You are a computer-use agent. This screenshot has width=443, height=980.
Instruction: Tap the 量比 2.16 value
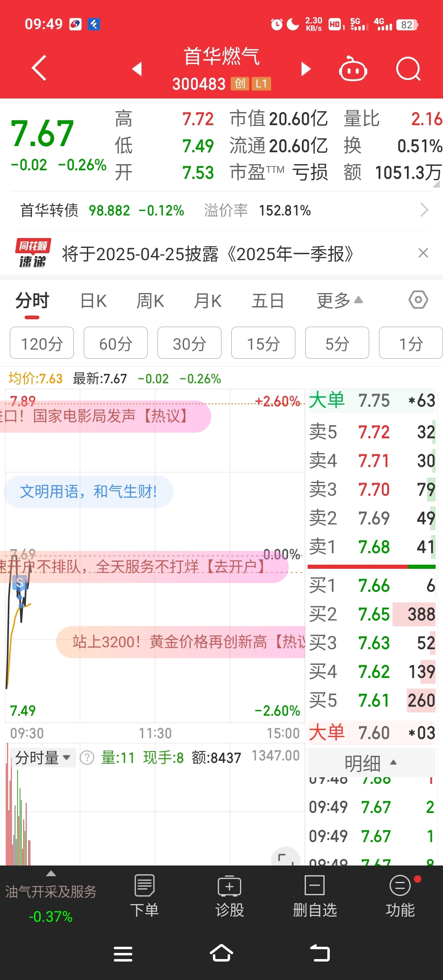click(x=427, y=119)
